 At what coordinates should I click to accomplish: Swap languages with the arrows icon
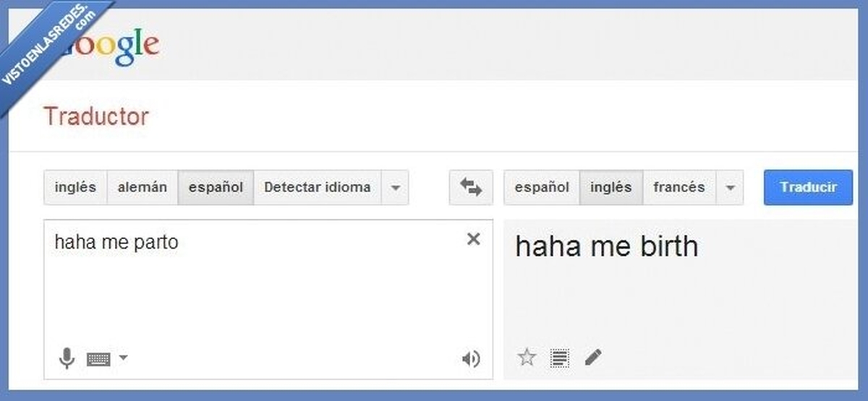tap(471, 188)
